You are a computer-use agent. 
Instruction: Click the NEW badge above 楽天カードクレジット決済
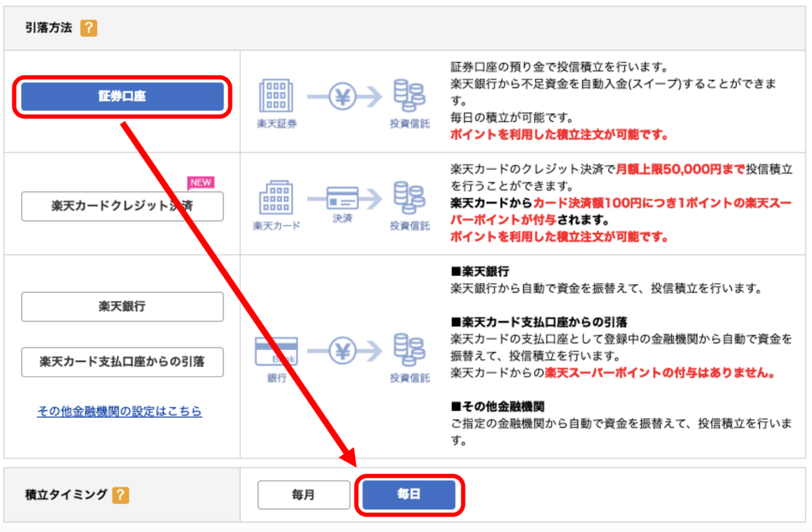click(200, 182)
